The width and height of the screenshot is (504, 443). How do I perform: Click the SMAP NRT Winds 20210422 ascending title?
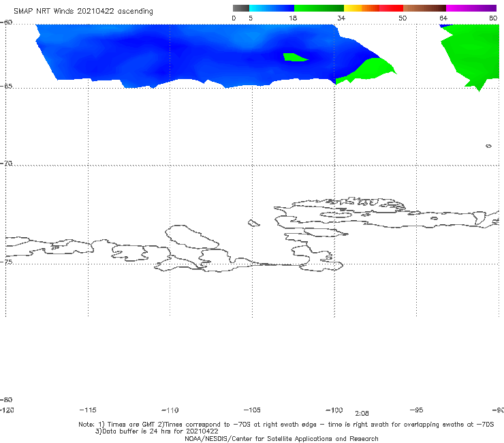(83, 11)
